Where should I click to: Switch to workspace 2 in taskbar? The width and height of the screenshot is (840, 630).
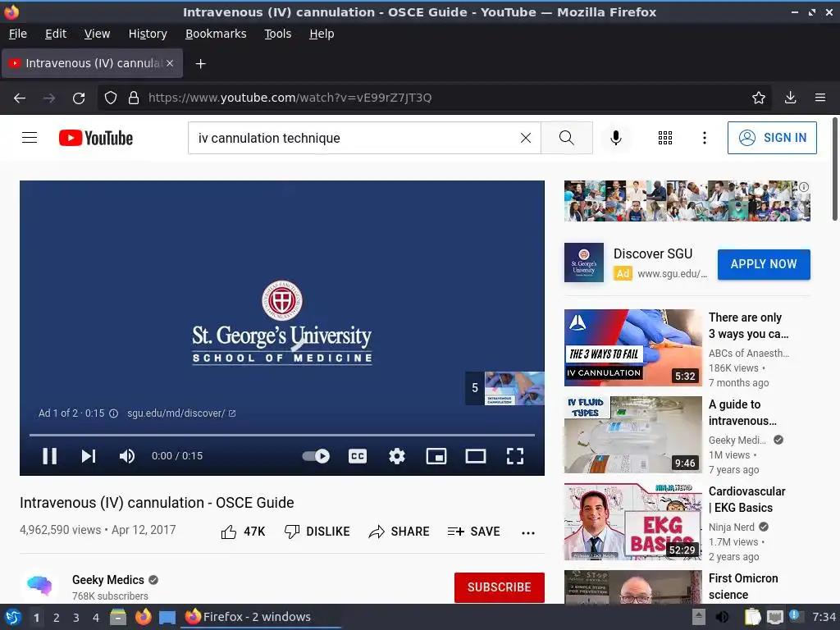(x=57, y=618)
